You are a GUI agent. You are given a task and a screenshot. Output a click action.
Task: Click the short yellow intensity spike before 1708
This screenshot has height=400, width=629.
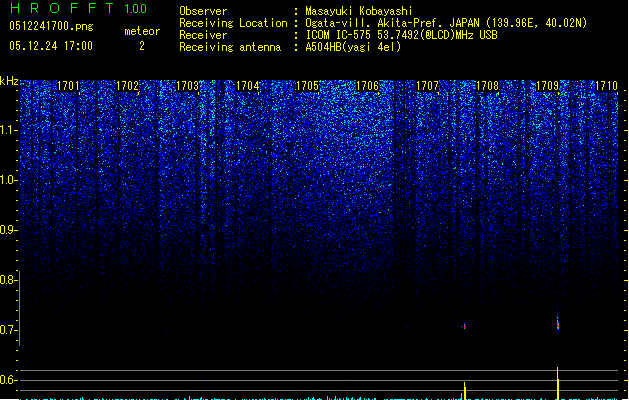coord(465,391)
